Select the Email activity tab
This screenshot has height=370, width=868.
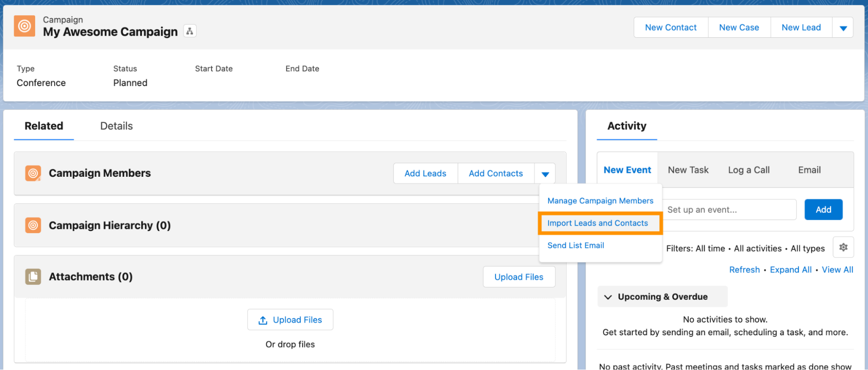pos(809,170)
